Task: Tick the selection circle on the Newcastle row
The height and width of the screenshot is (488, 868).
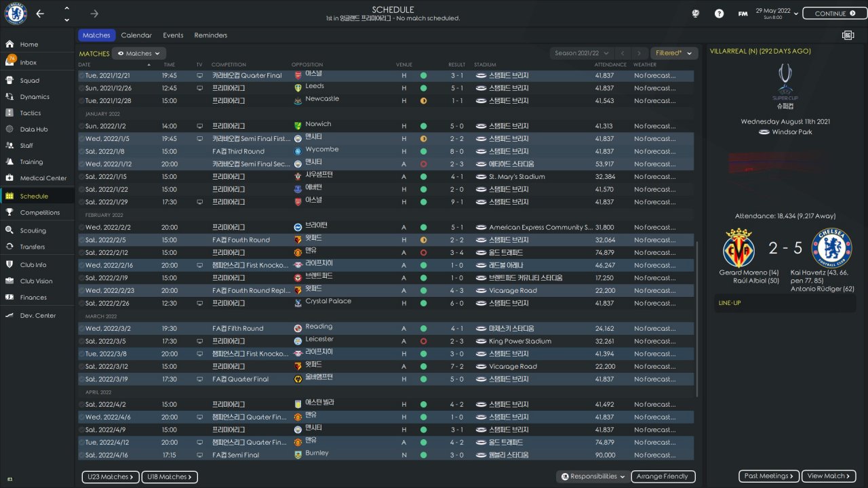Action: click(x=82, y=100)
